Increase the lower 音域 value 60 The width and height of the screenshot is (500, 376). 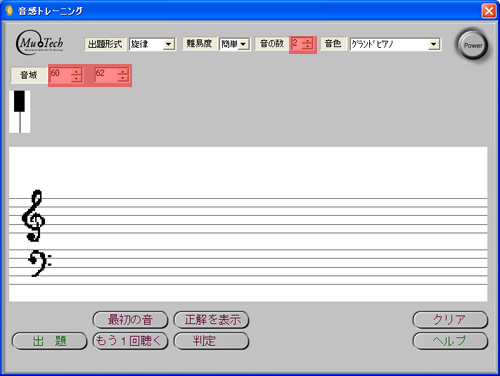[x=76, y=71]
